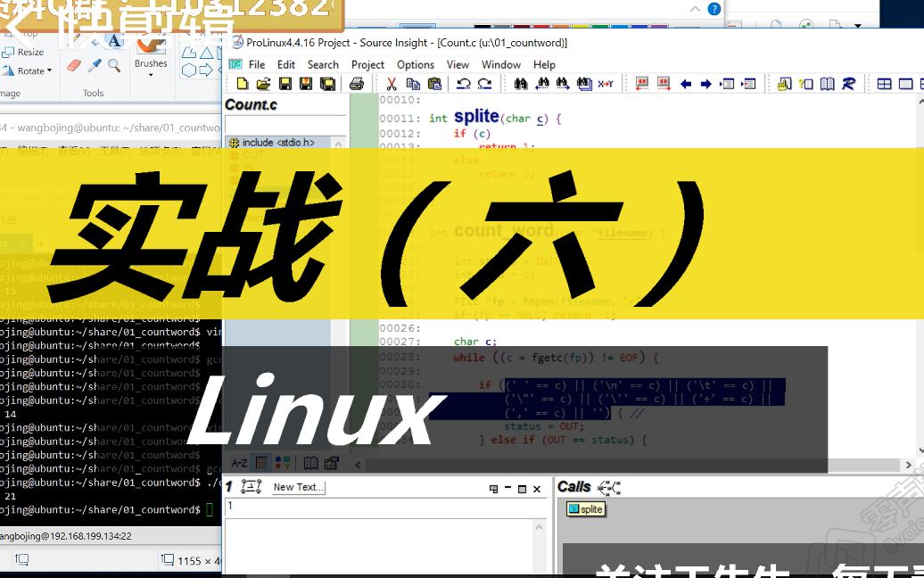Click the Resize button in Paint
Viewport: 924px width, 578px height.
tap(29, 52)
